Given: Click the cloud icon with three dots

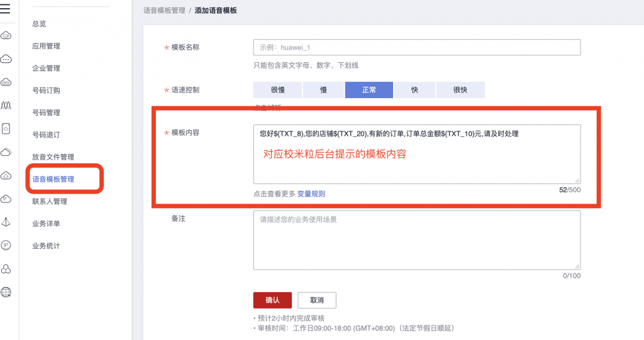Looking at the screenshot, I should point(6,59).
